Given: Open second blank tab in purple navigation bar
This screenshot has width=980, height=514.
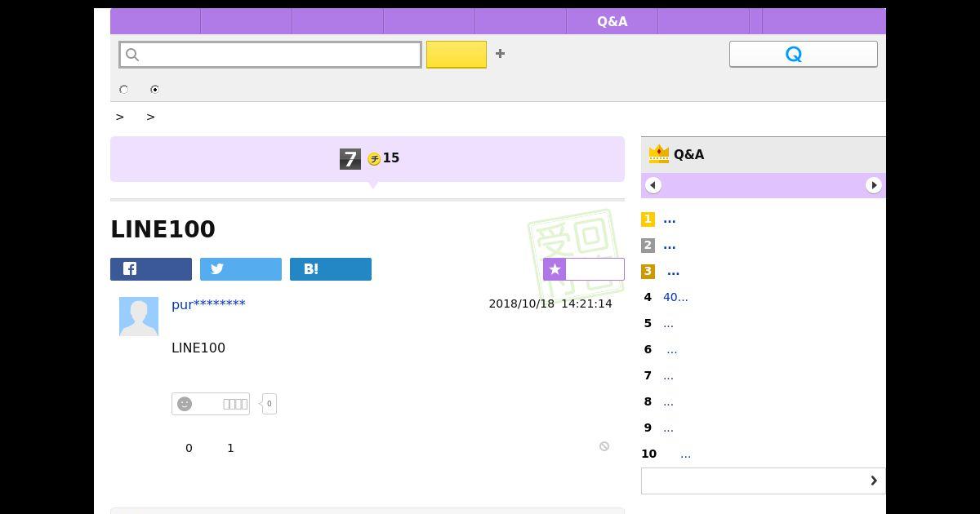Looking at the screenshot, I should coord(247,21).
